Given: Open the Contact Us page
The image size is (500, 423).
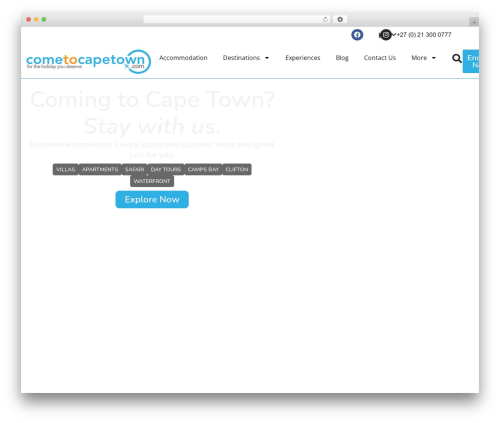Looking at the screenshot, I should (x=380, y=58).
